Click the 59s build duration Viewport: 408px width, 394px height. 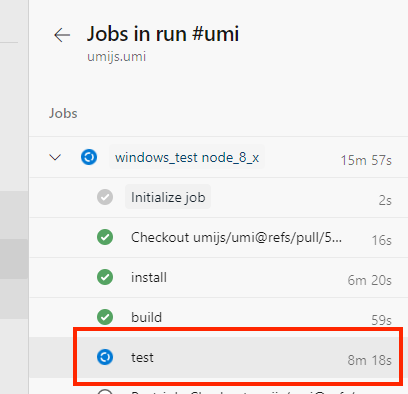click(382, 320)
